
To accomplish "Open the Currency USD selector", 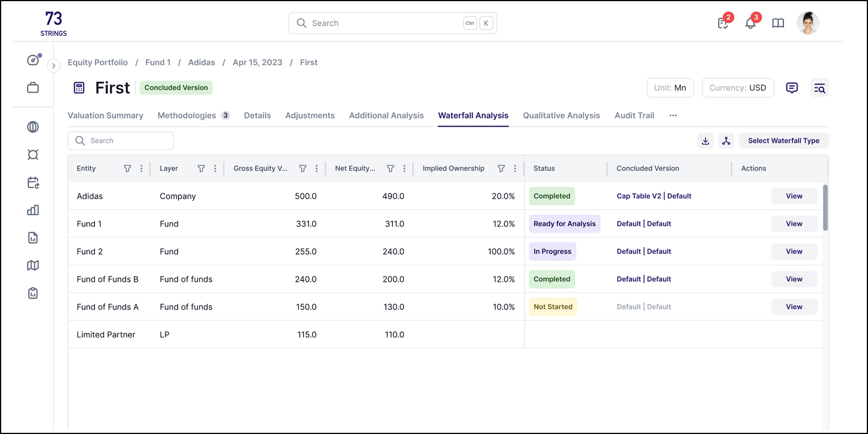I will [737, 88].
